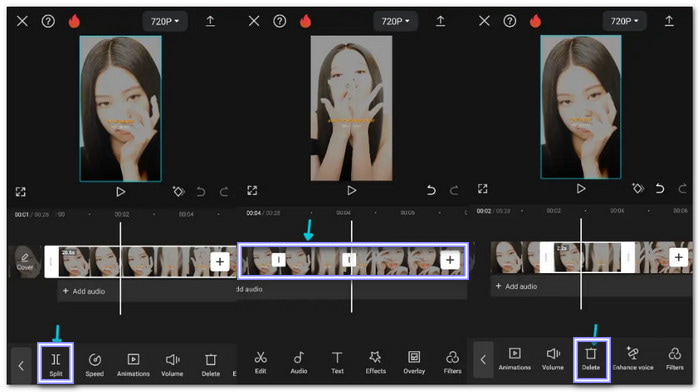Image resolution: width=700 pixels, height=392 pixels.
Task: Go back with the right panel chevron
Action: pyautogui.click(x=483, y=359)
